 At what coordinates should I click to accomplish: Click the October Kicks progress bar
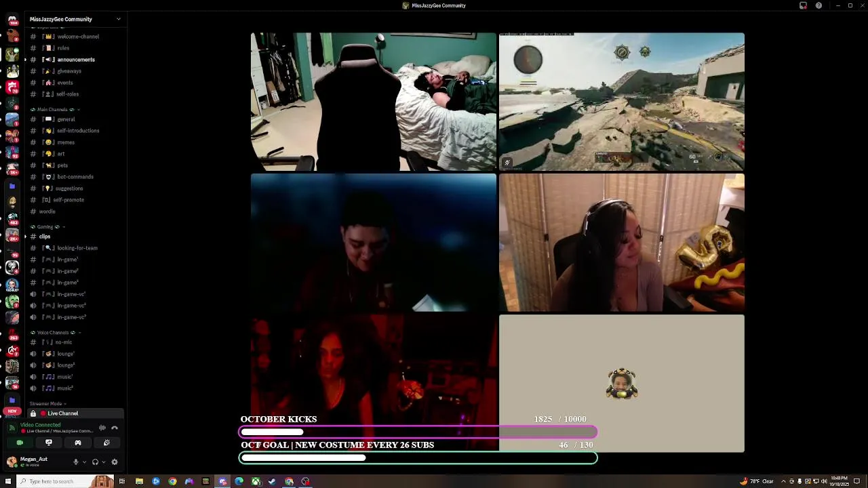418,432
